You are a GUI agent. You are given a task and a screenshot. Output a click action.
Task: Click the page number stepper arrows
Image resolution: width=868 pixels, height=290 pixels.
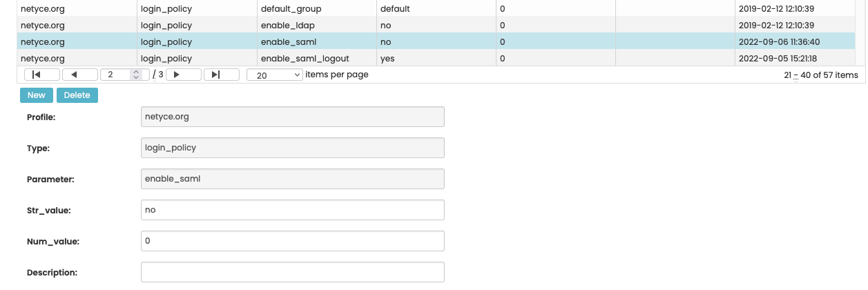pyautogui.click(x=136, y=75)
